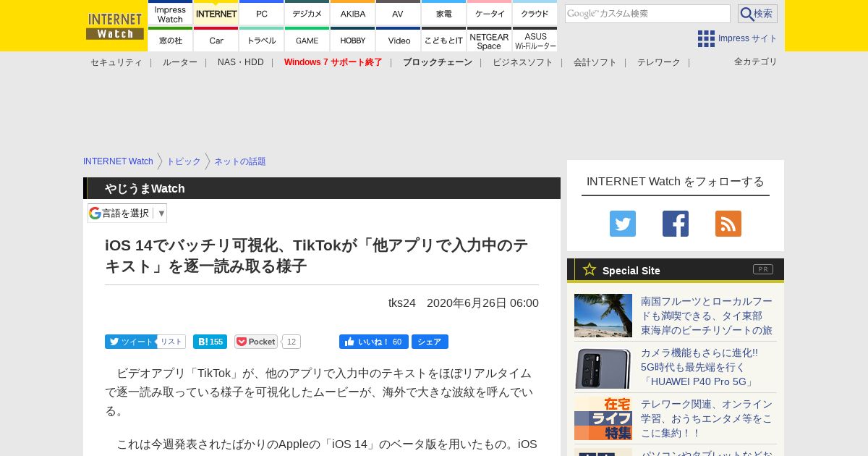The width and height of the screenshot is (868, 456).
Task: Open the AKIBA tab
Action: tap(353, 14)
